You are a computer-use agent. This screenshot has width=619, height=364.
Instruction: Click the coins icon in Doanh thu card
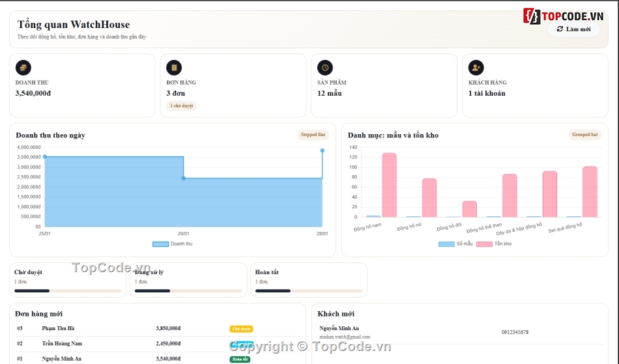tap(23, 68)
